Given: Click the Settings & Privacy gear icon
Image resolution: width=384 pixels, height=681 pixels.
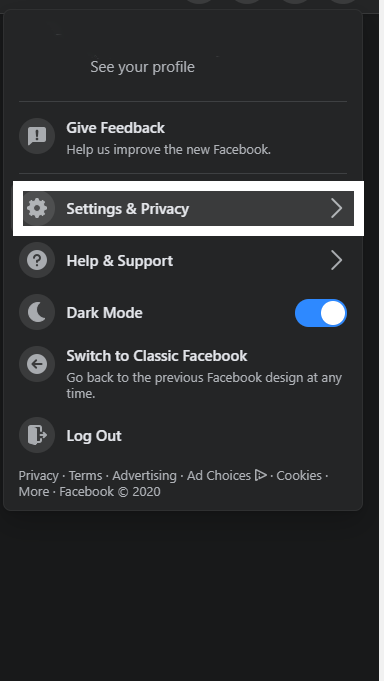Looking at the screenshot, I should click(37, 208).
